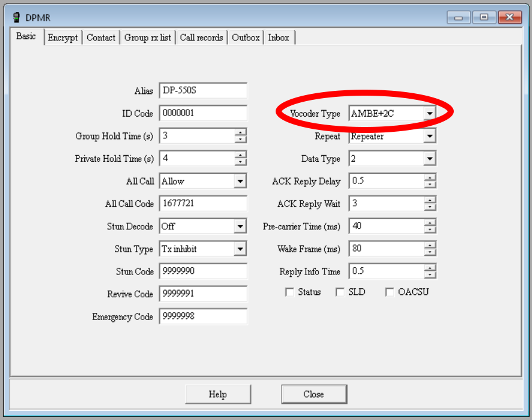Viewport: 532px width, 420px height.
Task: Enable the SLD checkbox
Action: click(340, 292)
